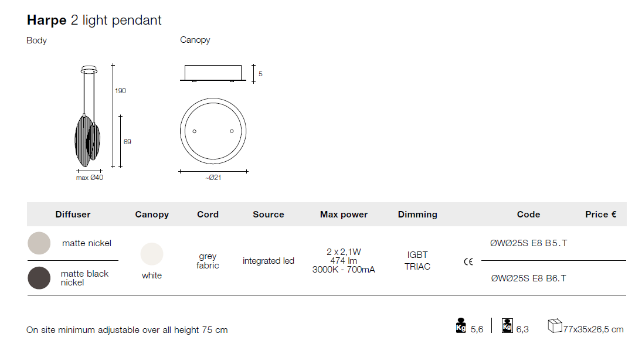This screenshot has width=642, height=364.
Task: Select the matte nickel color swatch
Action: [x=39, y=243]
